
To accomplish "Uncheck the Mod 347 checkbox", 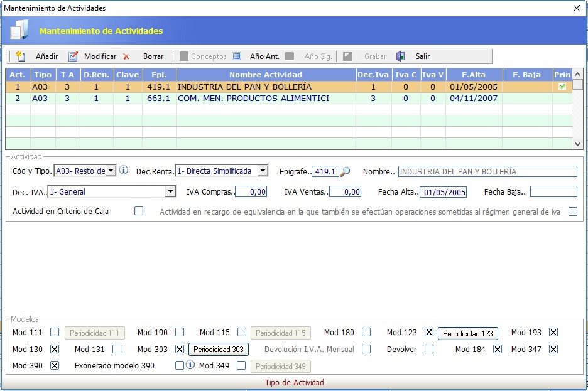I will pyautogui.click(x=553, y=349).
